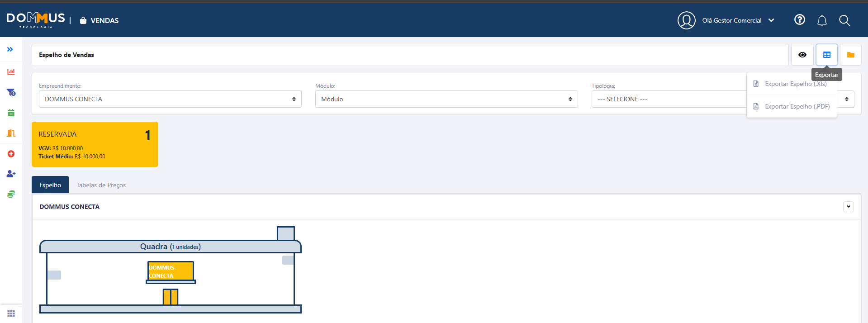Open the Empreendimento dropdown showing DOMMUS CONECTA
The height and width of the screenshot is (323, 868).
170,99
